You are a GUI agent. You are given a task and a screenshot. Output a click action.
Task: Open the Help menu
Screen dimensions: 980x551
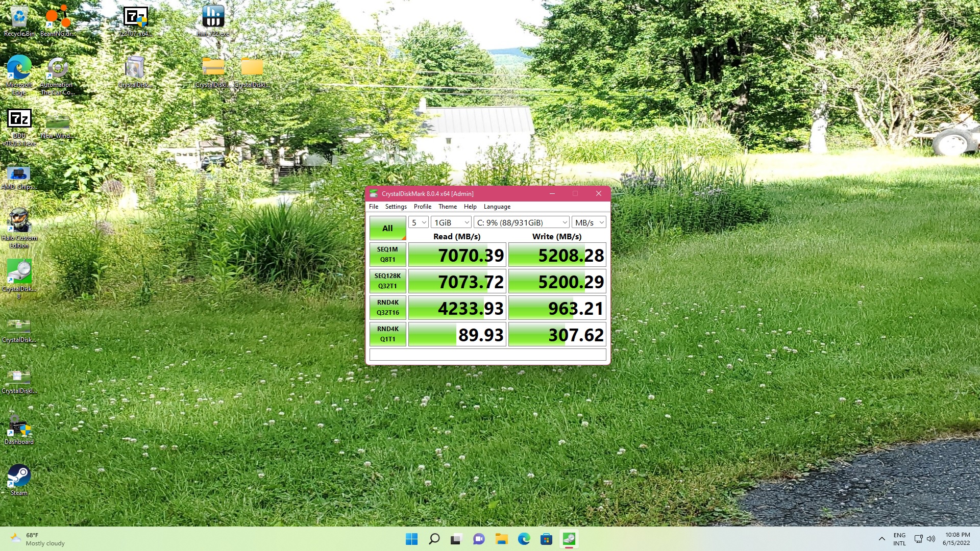(x=470, y=207)
